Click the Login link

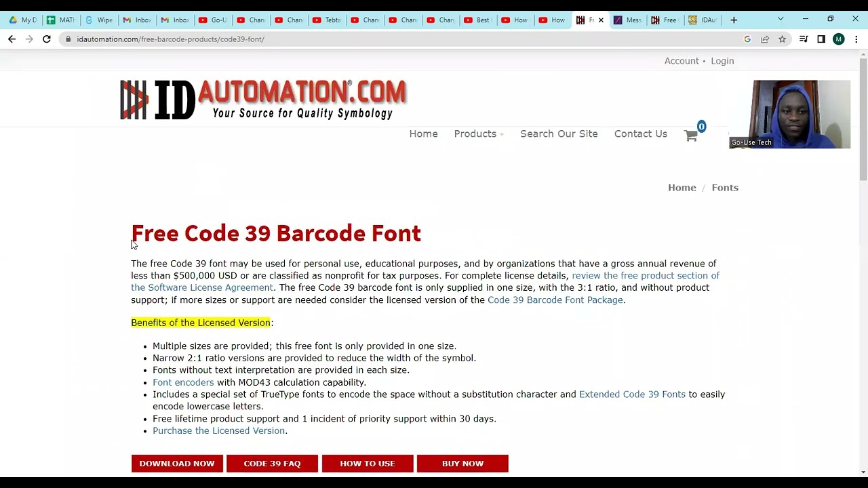click(x=722, y=61)
